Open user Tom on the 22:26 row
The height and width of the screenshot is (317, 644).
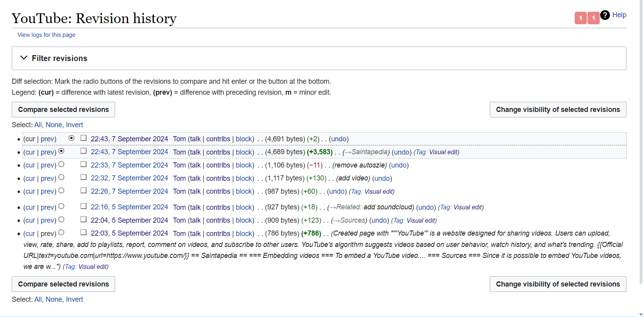tap(179, 191)
